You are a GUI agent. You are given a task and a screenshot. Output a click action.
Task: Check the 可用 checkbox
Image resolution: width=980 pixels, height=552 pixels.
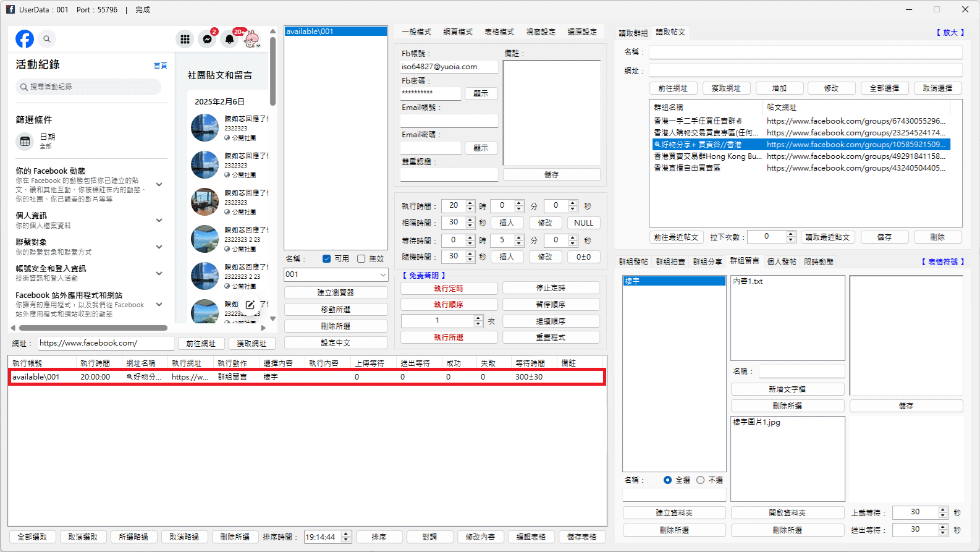click(327, 259)
